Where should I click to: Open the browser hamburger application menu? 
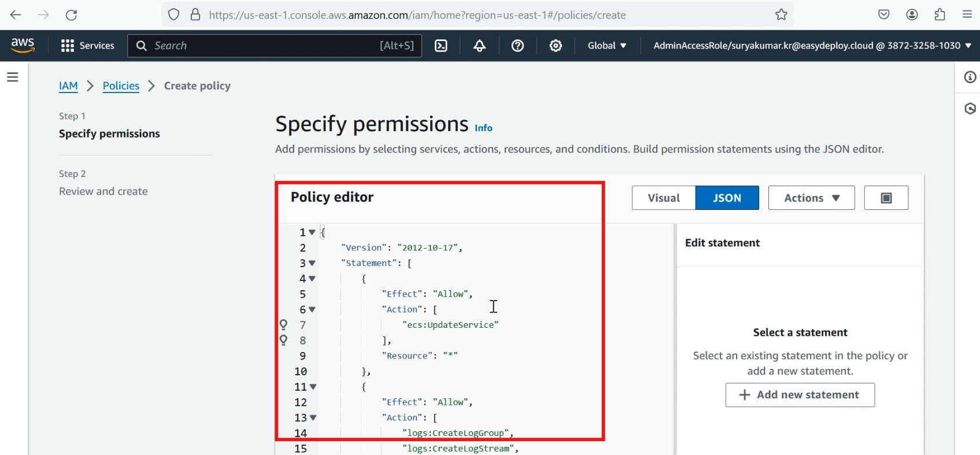967,15
